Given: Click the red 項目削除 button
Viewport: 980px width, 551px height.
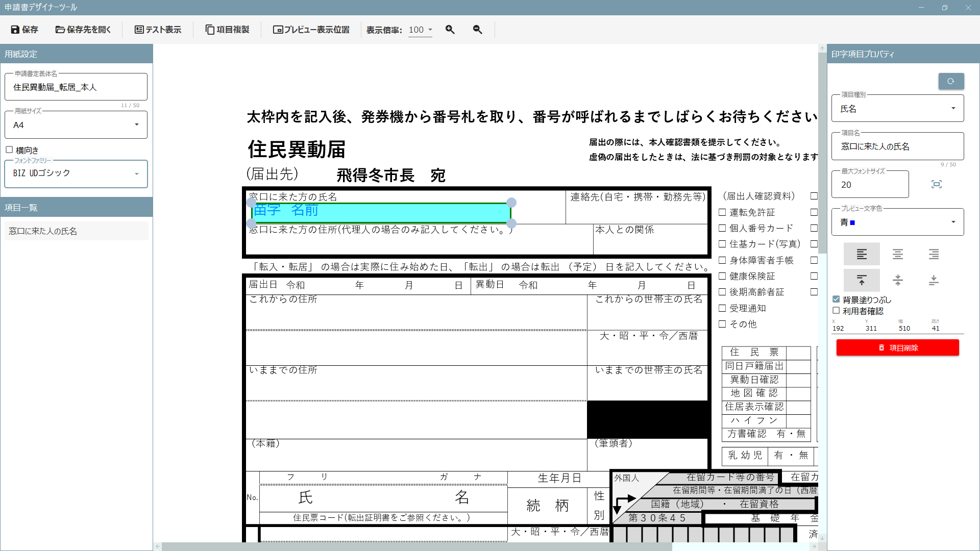Looking at the screenshot, I should tap(897, 347).
